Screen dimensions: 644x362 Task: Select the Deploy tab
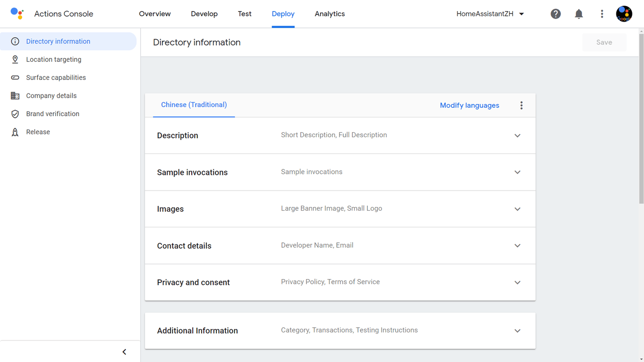click(283, 14)
